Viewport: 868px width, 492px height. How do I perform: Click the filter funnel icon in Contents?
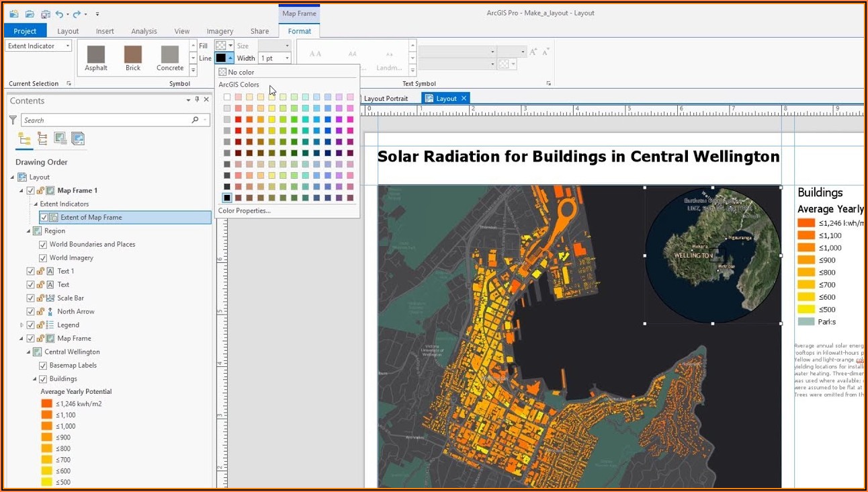click(x=13, y=120)
